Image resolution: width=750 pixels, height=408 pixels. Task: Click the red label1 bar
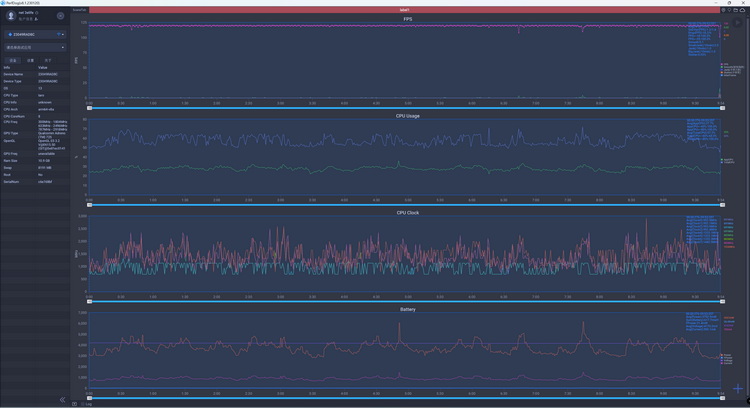coord(404,10)
